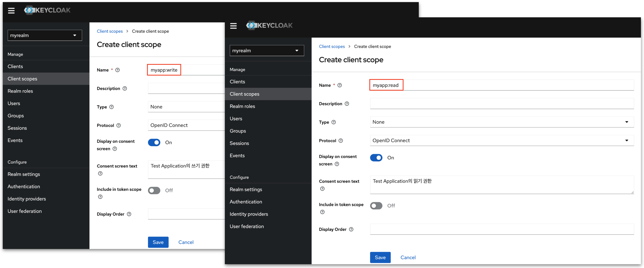The height and width of the screenshot is (268, 644).
Task: Open Identity providers in the front sidebar
Action: pyautogui.click(x=248, y=214)
